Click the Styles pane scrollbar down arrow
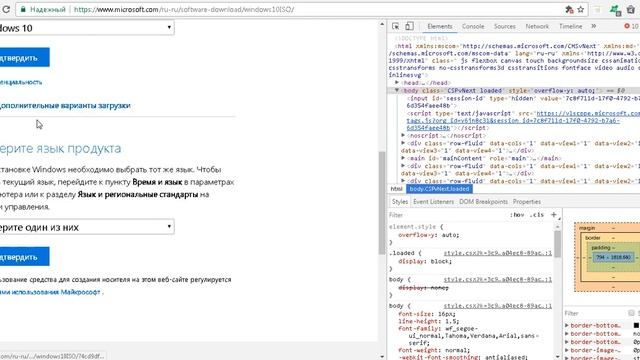Image resolution: width=640 pixels, height=360 pixels. [x=557, y=356]
